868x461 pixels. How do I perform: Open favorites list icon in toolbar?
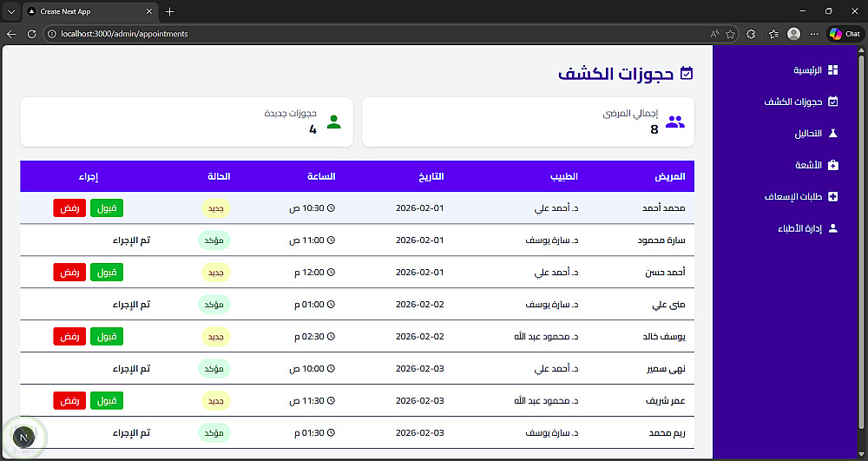click(774, 34)
